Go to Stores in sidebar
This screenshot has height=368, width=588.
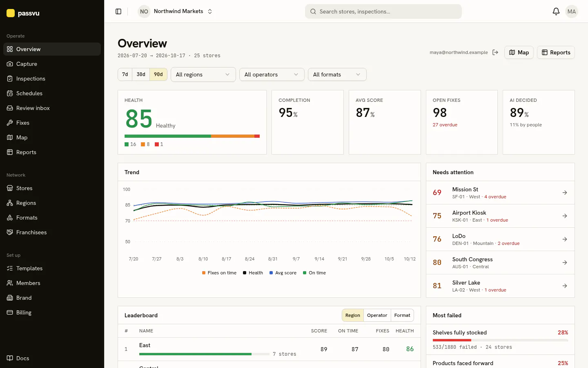point(52,188)
